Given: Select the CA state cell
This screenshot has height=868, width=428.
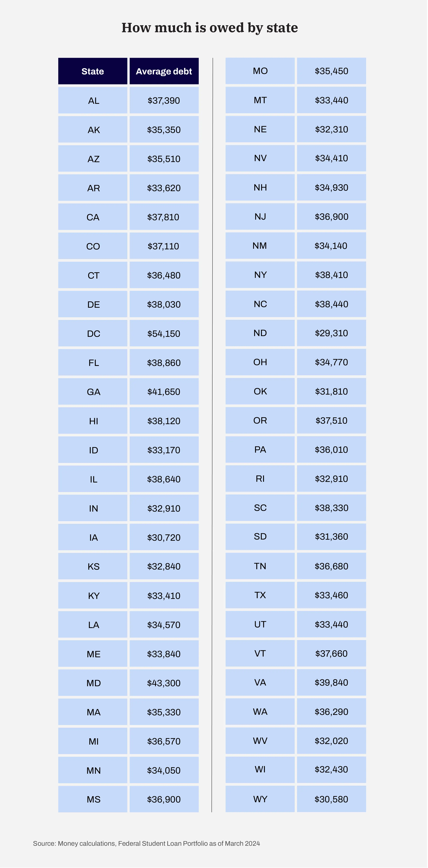Looking at the screenshot, I should (93, 217).
